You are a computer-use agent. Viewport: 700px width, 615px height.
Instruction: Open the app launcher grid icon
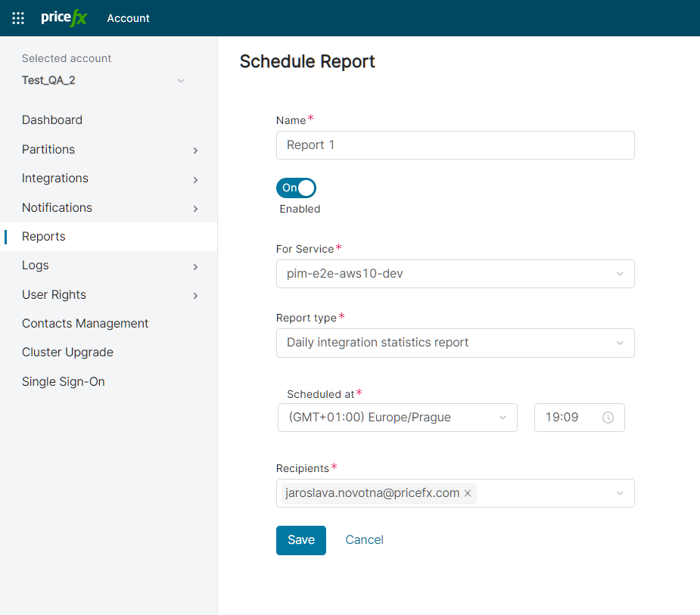click(18, 18)
